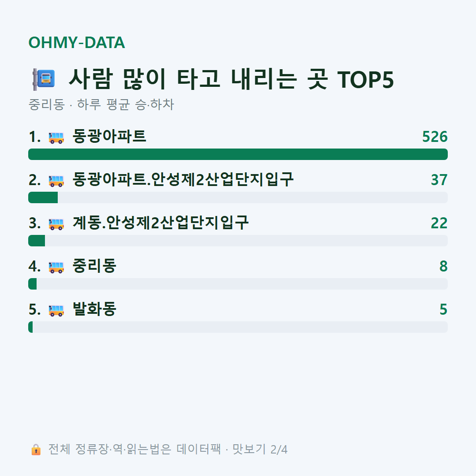This screenshot has height=476, width=476.
Task: Click the 526 ridership value
Action: pyautogui.click(x=435, y=137)
